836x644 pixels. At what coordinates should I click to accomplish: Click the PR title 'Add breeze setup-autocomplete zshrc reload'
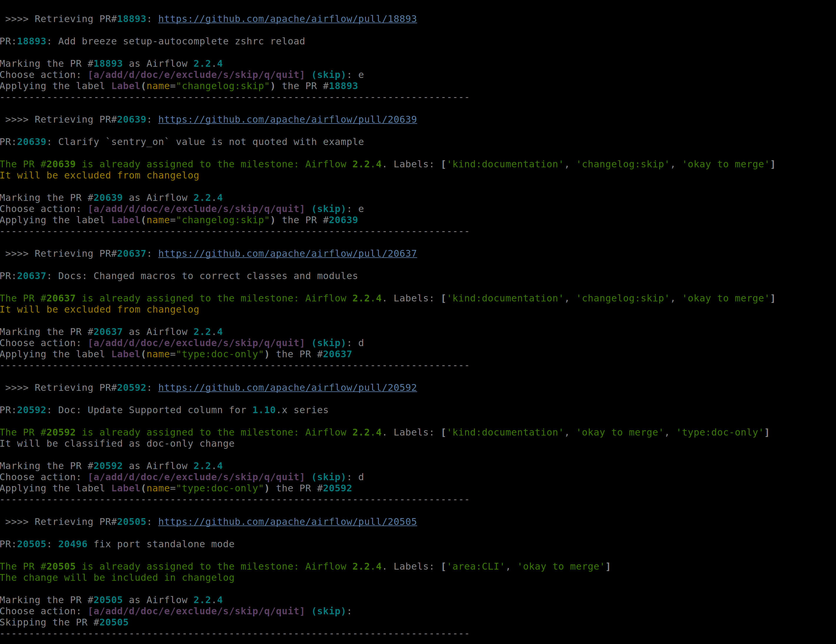181,41
